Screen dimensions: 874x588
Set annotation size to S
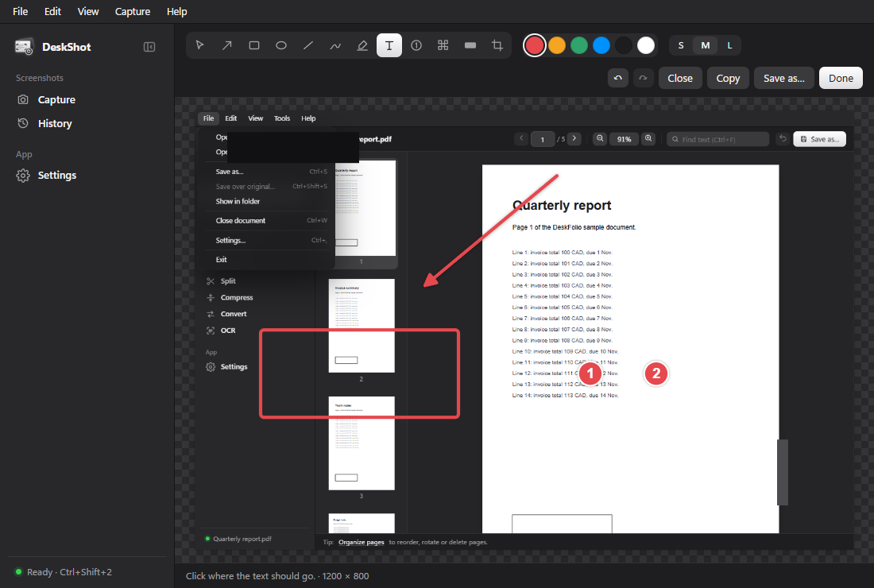[681, 46]
